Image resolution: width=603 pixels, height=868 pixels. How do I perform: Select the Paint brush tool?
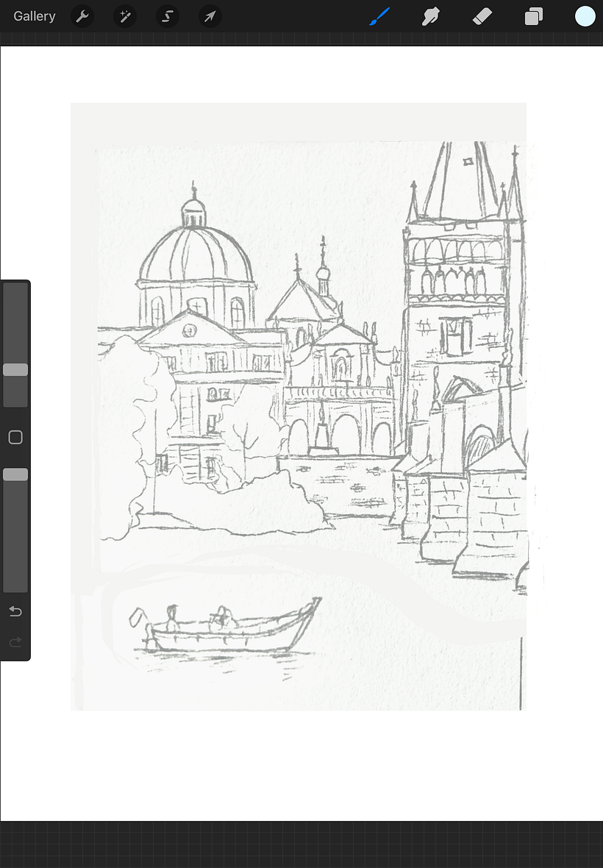click(379, 16)
